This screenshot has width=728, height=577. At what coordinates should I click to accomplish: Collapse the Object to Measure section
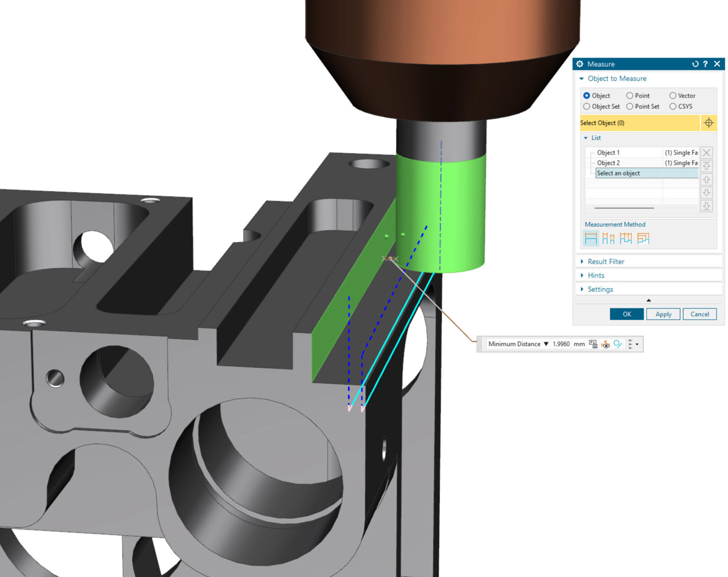[582, 79]
